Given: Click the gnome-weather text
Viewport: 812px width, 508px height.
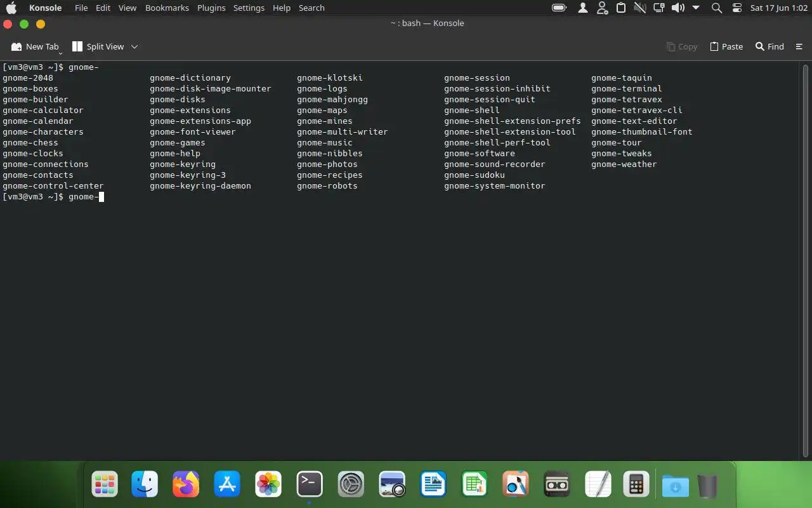Looking at the screenshot, I should [624, 164].
